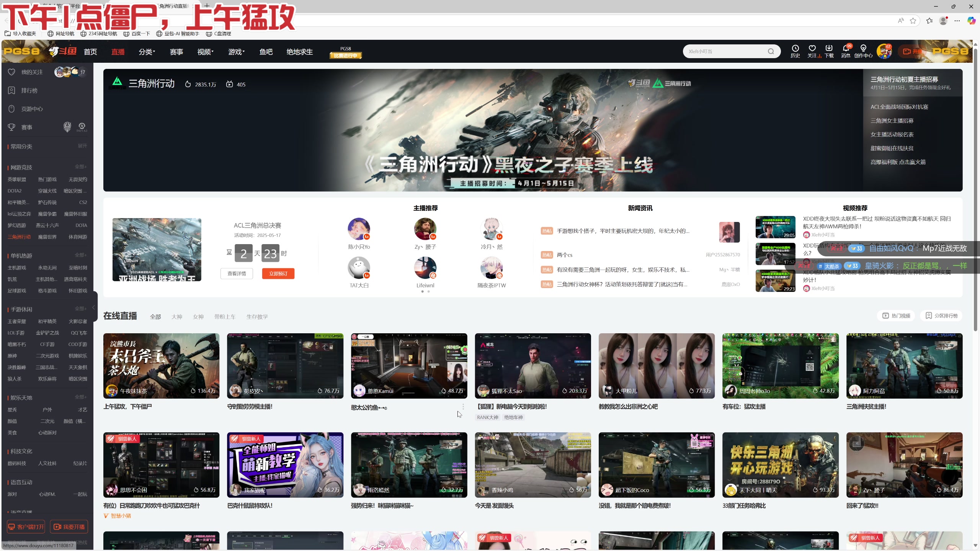Open 三角洲行动 in sidebar categories
The image size is (980, 551).
(19, 237)
